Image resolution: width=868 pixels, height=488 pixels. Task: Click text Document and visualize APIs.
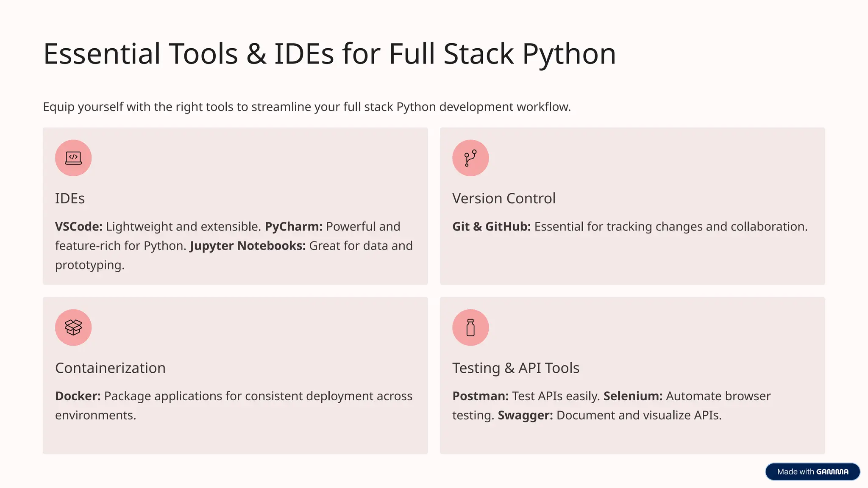tap(639, 415)
